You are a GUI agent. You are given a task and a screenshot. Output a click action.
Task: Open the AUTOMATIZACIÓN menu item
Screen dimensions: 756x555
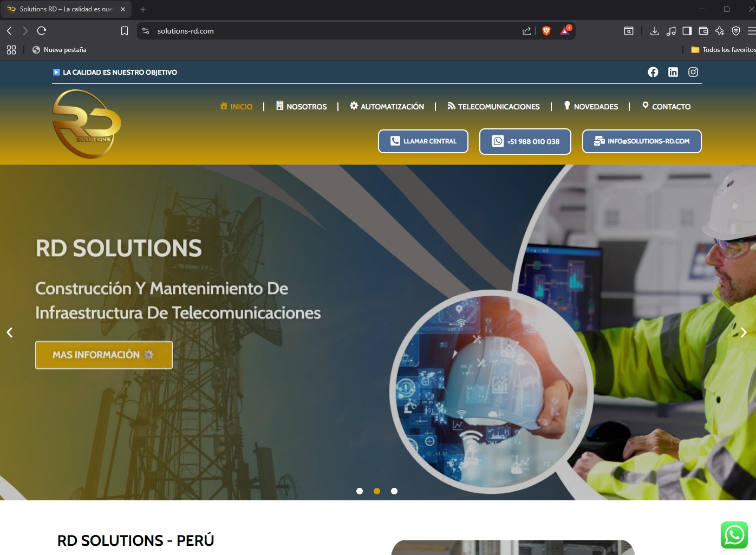387,106
